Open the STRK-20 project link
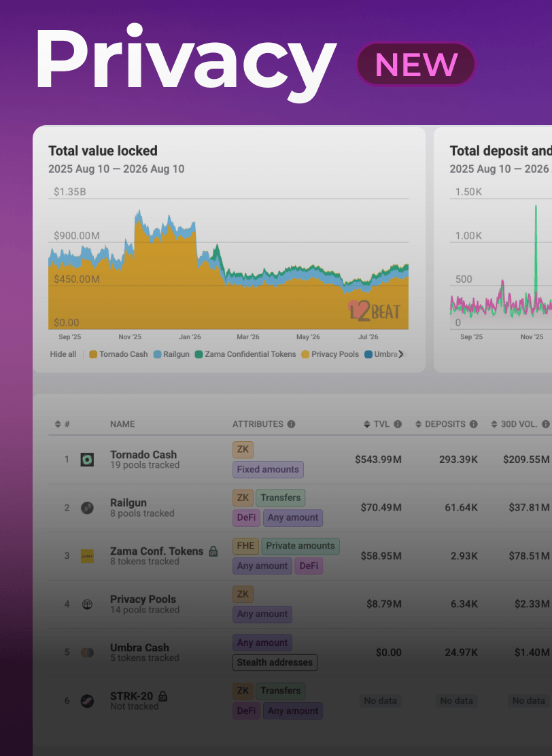The width and height of the screenshot is (552, 756). click(x=131, y=695)
